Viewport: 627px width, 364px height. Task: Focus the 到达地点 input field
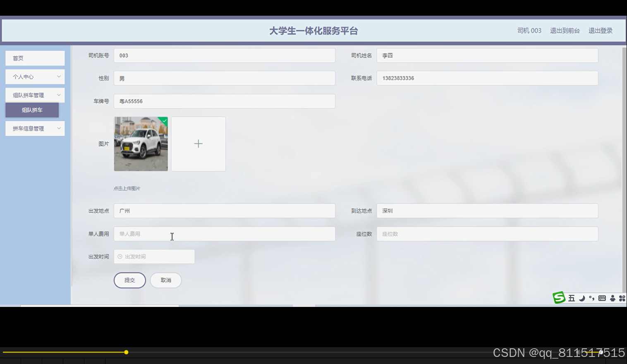point(487,211)
